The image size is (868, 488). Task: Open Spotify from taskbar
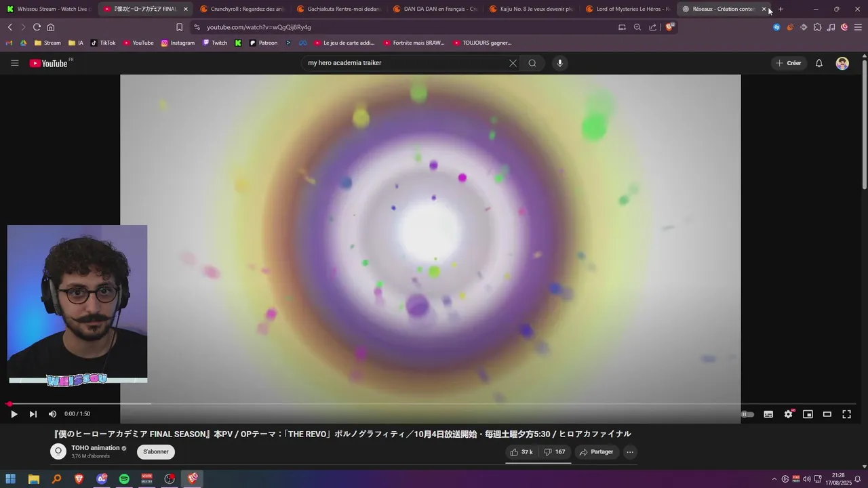(124, 479)
